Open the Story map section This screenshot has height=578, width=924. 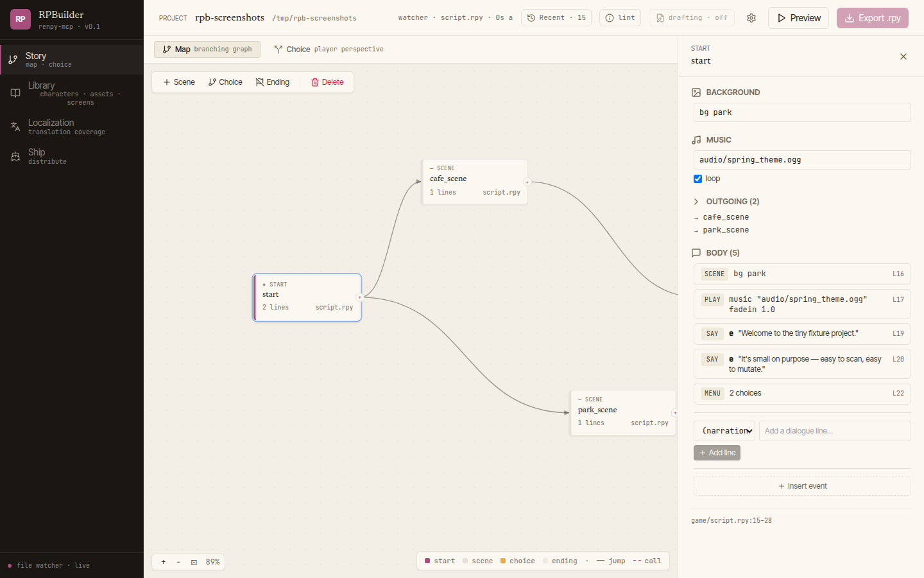72,60
